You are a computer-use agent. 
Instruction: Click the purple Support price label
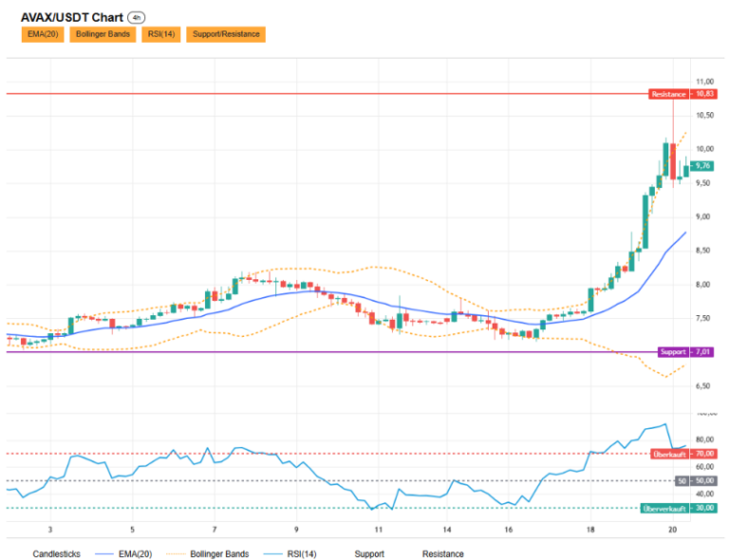click(x=686, y=352)
